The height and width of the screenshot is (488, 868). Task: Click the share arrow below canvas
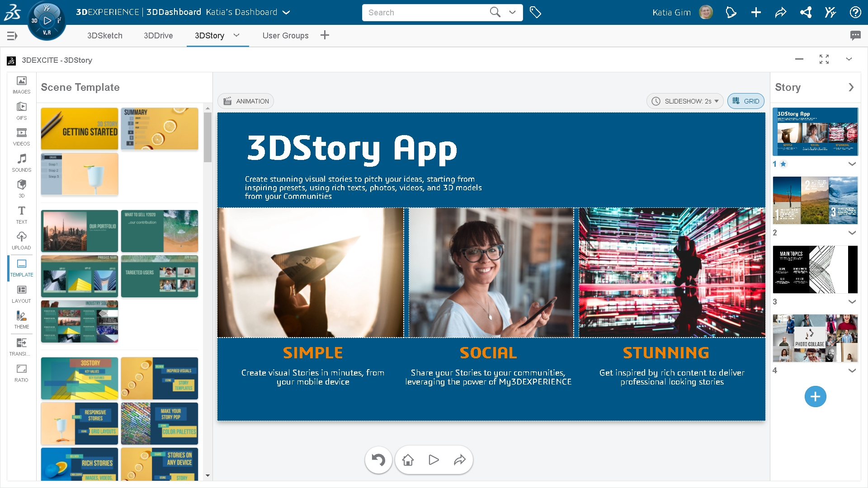coord(460,460)
